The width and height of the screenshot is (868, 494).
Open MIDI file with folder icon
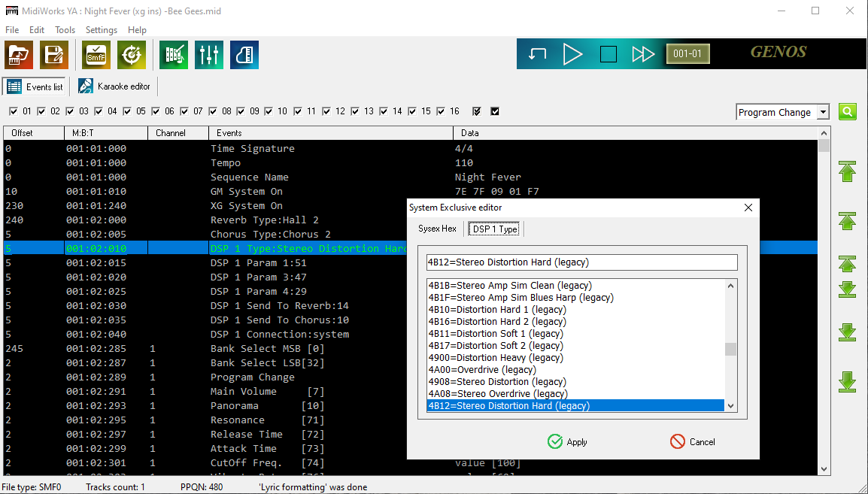(20, 55)
